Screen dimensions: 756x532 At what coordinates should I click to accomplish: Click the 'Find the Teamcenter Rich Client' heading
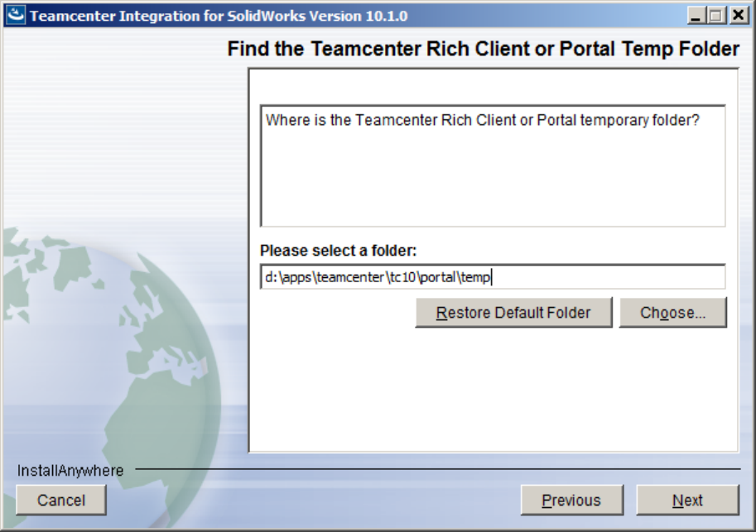click(483, 49)
